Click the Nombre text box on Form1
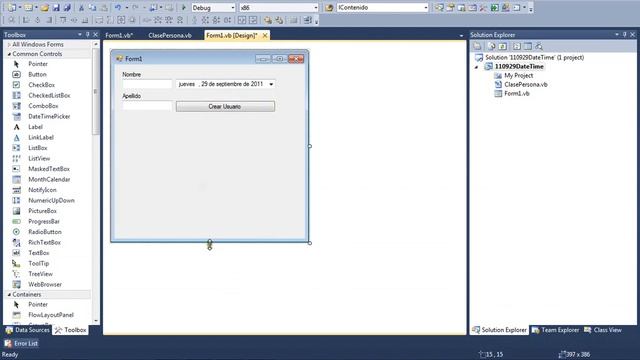Viewport: 640px width, 360px height. (147, 84)
